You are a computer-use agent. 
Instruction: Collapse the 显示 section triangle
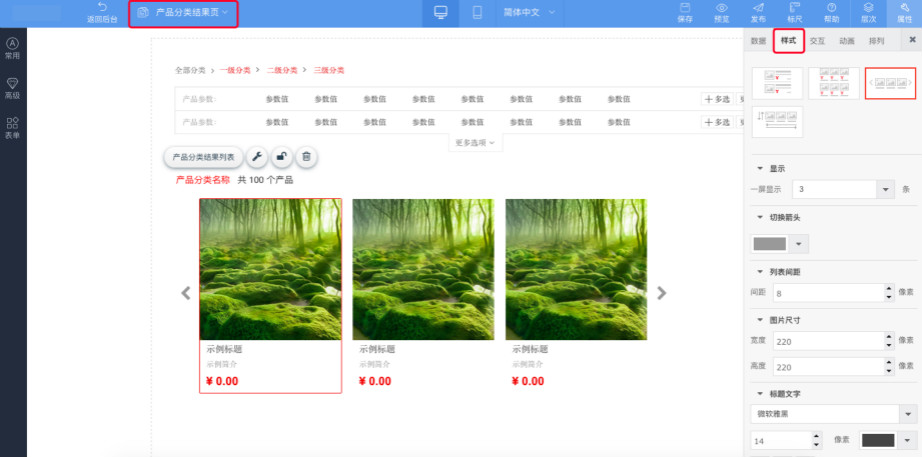pos(760,168)
